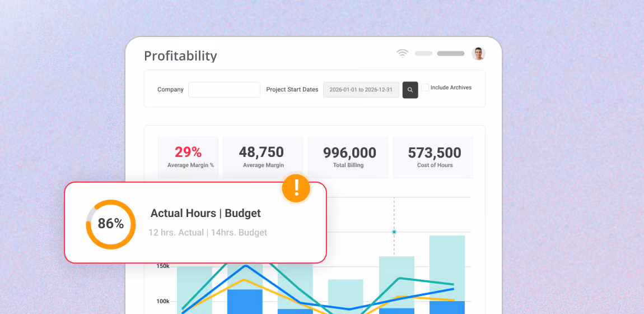Viewport: 644px width, 314px height.
Task: Click the short gray header pill
Action: 423,53
